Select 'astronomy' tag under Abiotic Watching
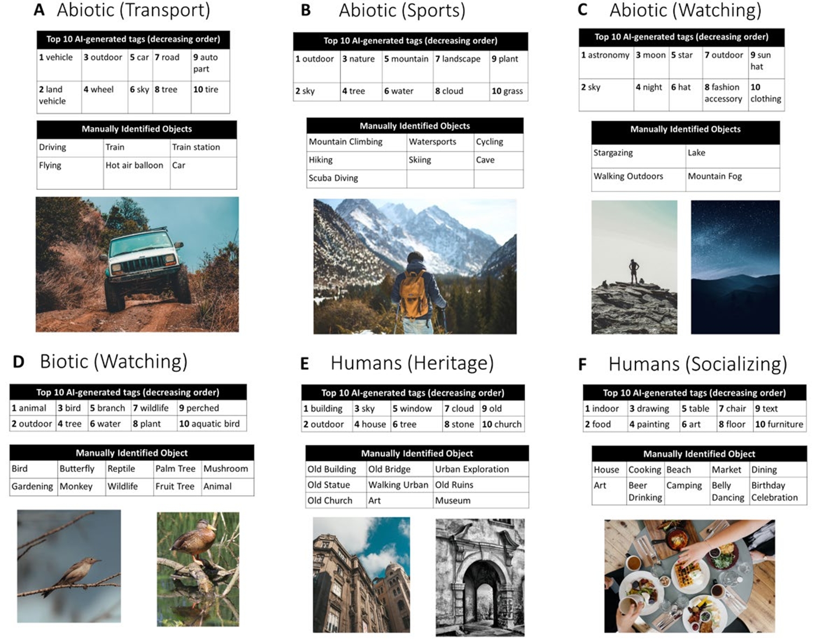Screen dimensions: 816x644 [x=606, y=55]
